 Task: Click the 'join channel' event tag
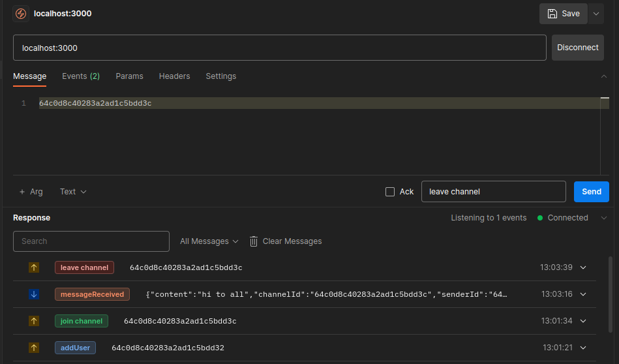pos(82,322)
